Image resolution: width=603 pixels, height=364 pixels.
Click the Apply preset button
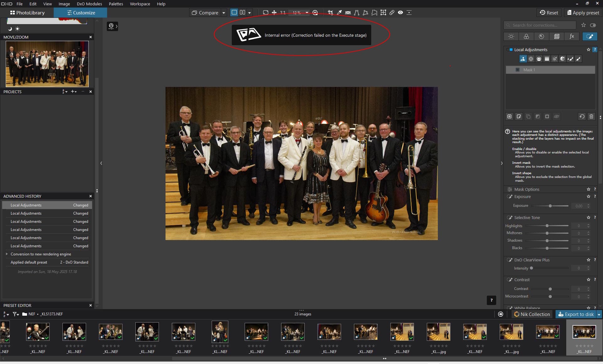tap(583, 13)
